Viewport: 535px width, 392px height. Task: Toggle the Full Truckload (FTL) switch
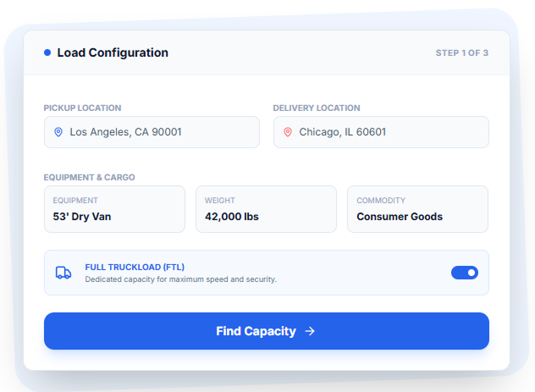[465, 273]
